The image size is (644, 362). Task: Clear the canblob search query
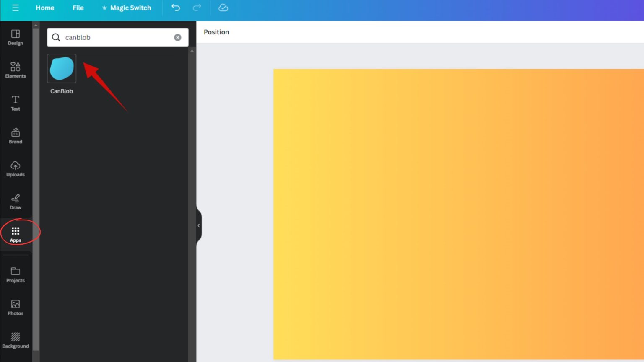point(178,37)
